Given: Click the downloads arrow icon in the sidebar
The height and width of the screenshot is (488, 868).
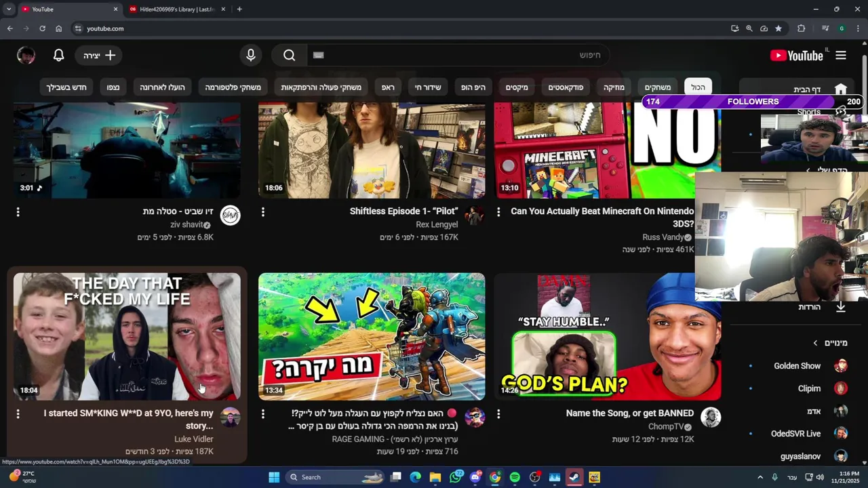Looking at the screenshot, I should pos(841,307).
